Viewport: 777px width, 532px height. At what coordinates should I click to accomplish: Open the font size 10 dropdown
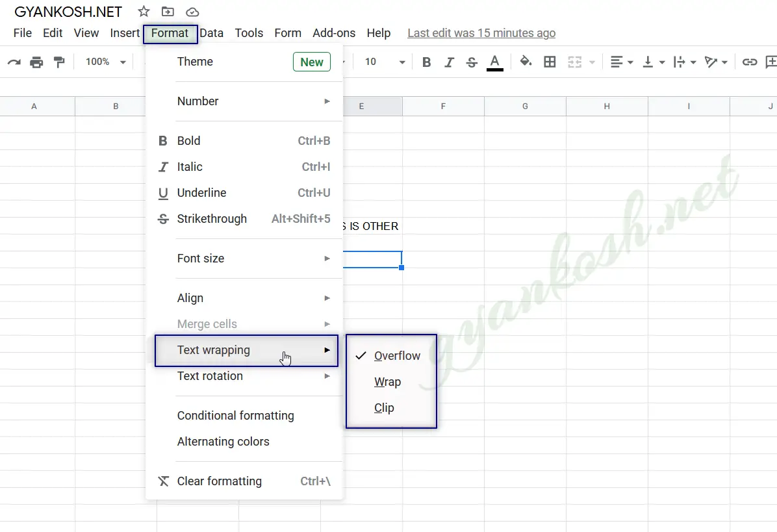click(x=385, y=62)
